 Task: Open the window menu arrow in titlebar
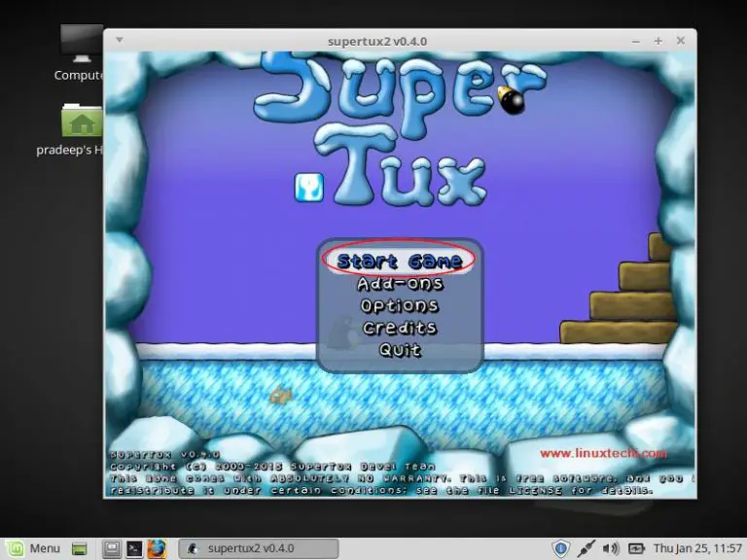click(x=120, y=40)
